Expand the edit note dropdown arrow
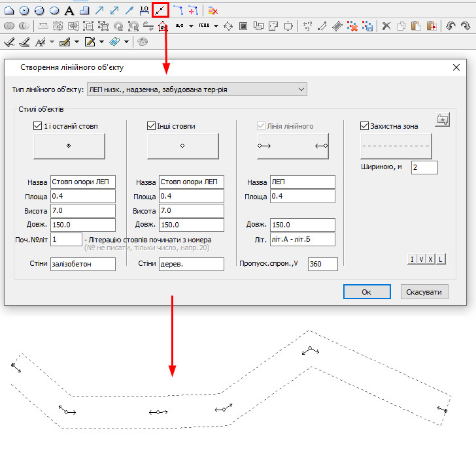Screen dimensions: 476x454 pos(102,42)
